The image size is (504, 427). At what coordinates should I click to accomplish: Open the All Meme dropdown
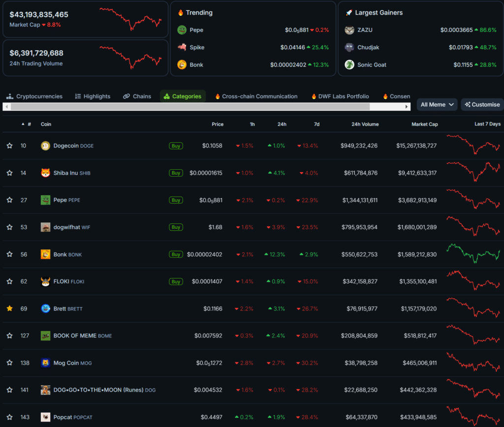pyautogui.click(x=437, y=104)
